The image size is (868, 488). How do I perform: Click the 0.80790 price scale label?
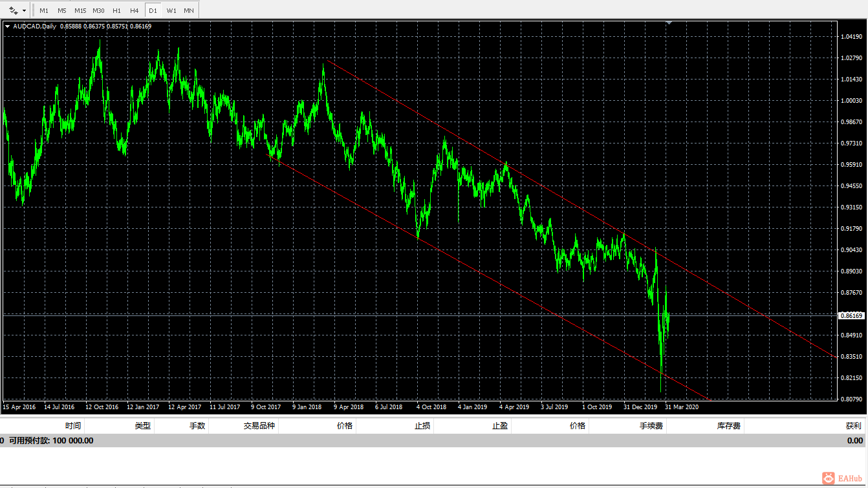click(851, 399)
